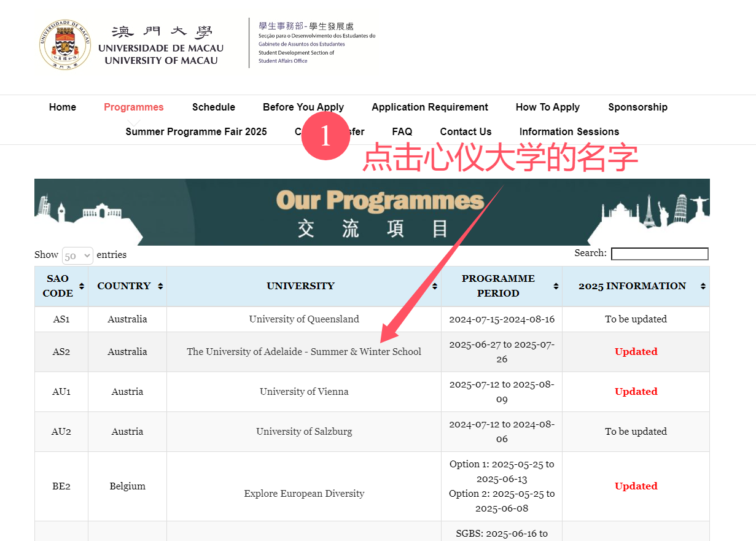Click the University of Macau crest logo
Viewport: 756px width, 541px height.
point(65,44)
